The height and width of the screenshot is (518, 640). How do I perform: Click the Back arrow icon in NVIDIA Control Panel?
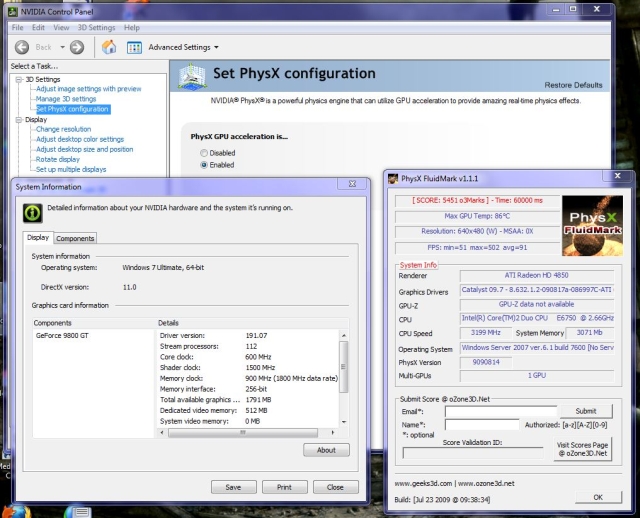tap(22, 47)
